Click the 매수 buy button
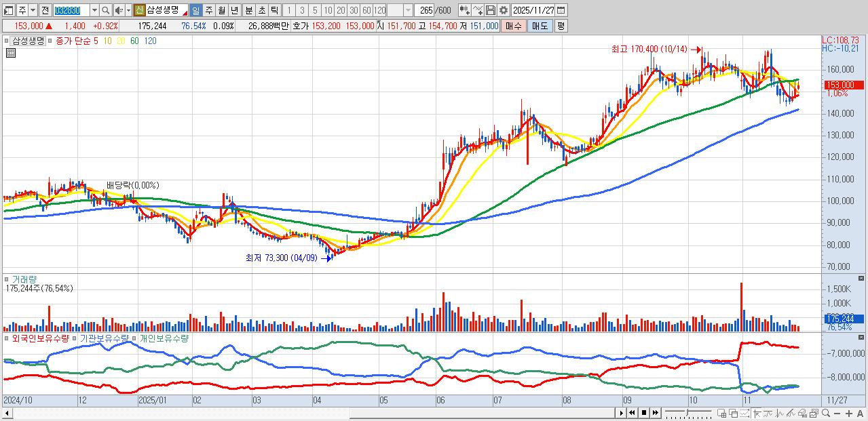868x421 pixels. [514, 26]
